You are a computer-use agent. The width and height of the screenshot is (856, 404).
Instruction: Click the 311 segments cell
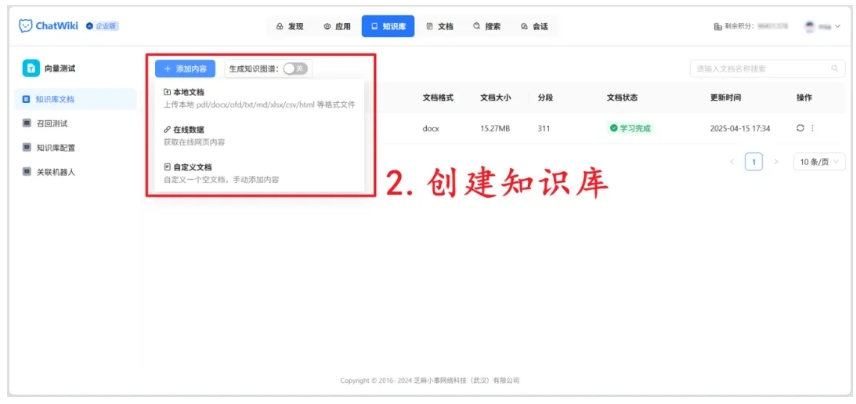point(544,129)
